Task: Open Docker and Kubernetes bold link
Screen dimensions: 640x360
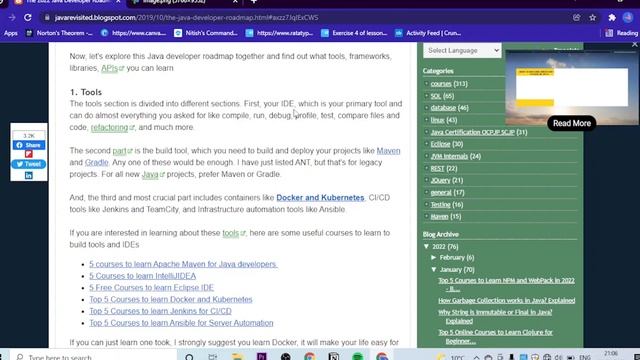Action: 320,198
